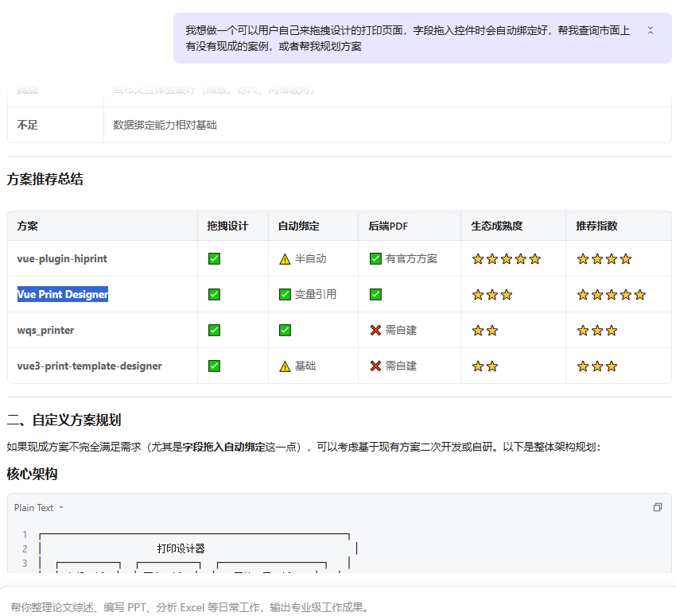Viewport: 676px width, 616px height.
Task: Focus the chat input box at bottom
Action: pyautogui.click(x=336, y=607)
